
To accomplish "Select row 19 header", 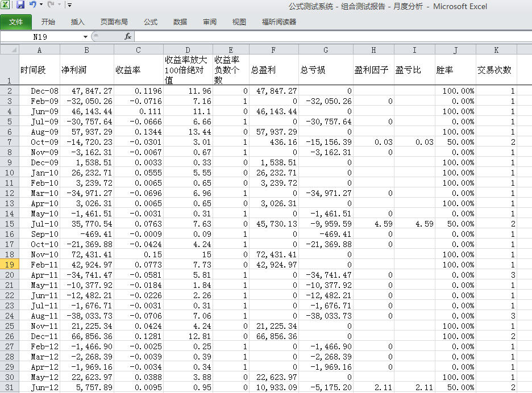I will coord(10,265).
